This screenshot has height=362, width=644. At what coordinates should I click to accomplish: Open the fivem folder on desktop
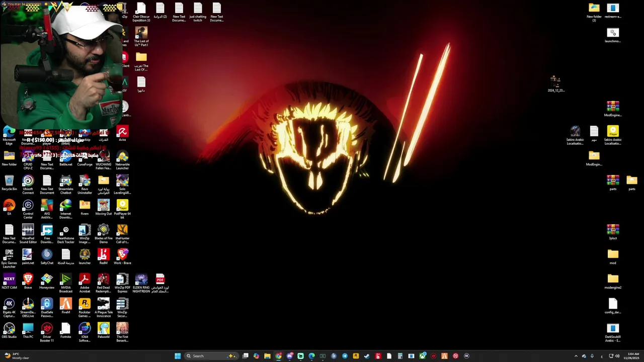click(x=85, y=208)
